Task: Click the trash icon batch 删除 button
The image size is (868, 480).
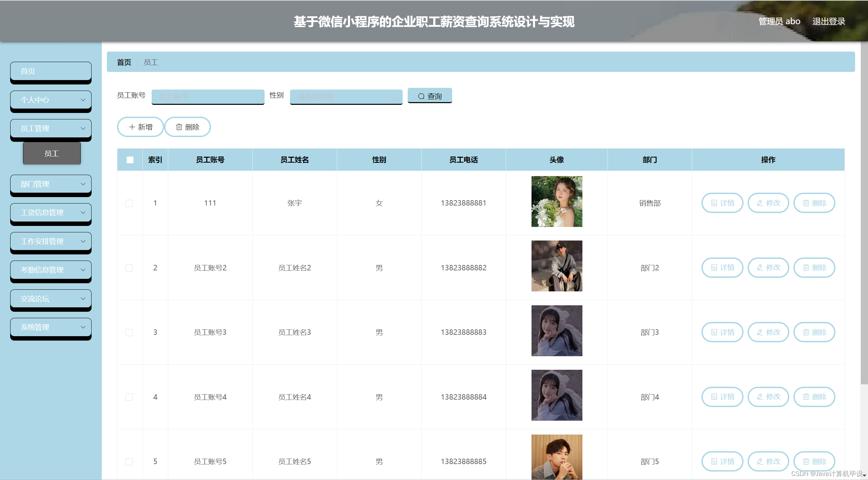Action: [x=188, y=127]
